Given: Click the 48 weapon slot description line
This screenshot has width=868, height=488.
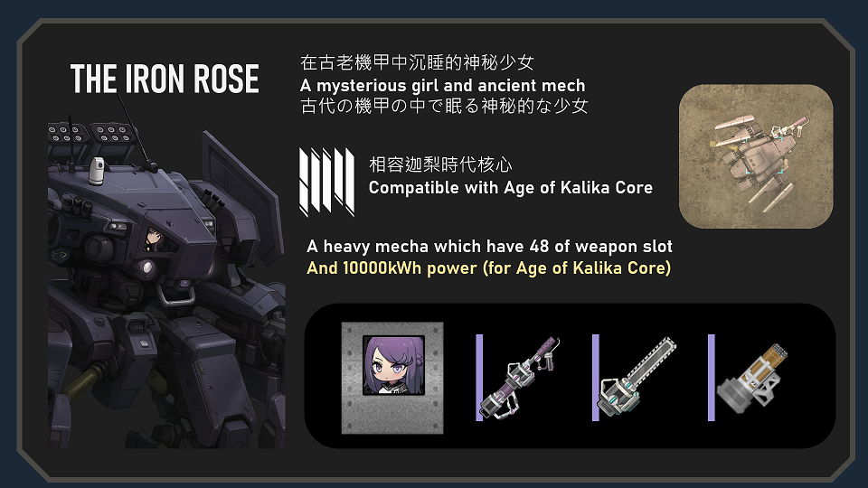Looking at the screenshot, I should pyautogui.click(x=489, y=246).
